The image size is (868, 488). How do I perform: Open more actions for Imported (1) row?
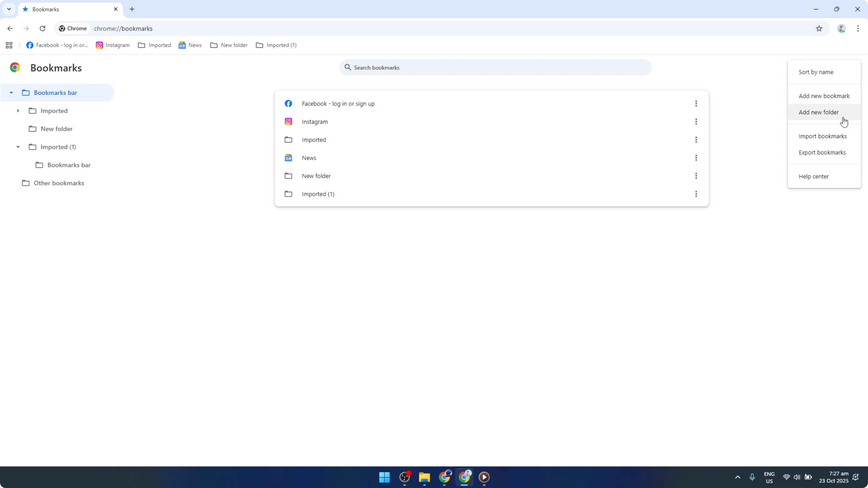[696, 194]
